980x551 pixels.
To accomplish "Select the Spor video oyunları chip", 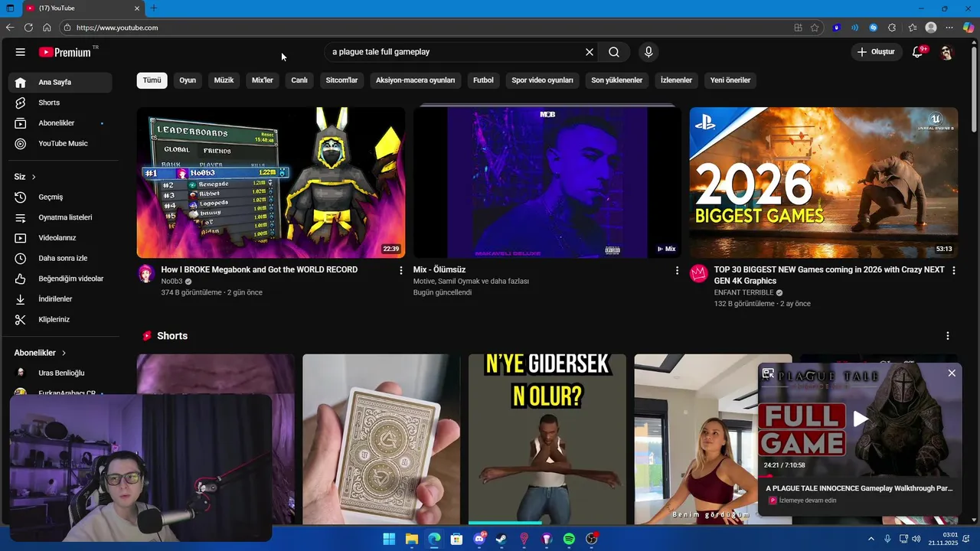I will [542, 80].
